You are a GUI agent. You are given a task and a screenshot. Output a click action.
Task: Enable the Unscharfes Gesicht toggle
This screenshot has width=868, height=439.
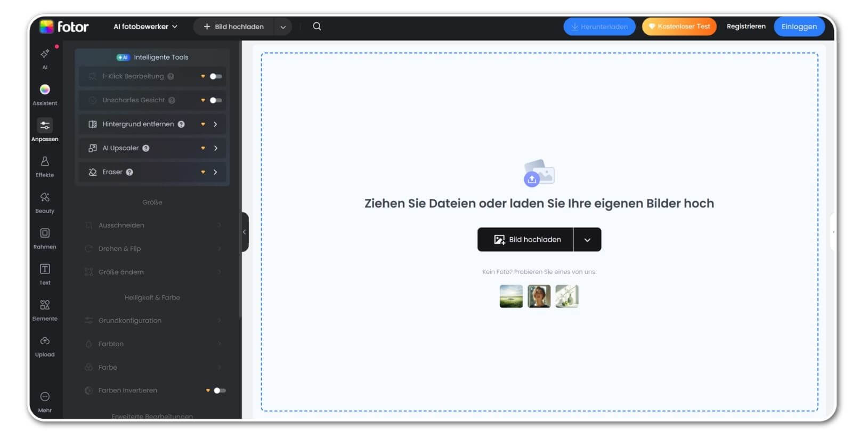point(215,100)
